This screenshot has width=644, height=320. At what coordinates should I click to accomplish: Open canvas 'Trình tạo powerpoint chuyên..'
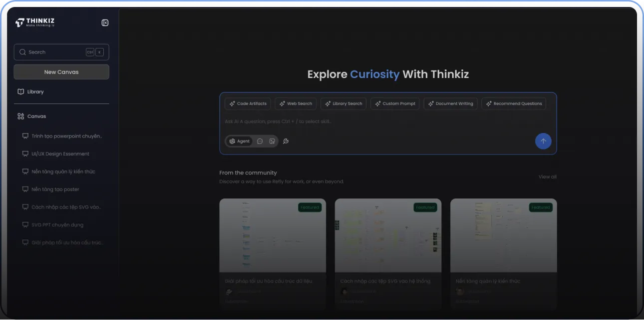[x=63, y=136]
